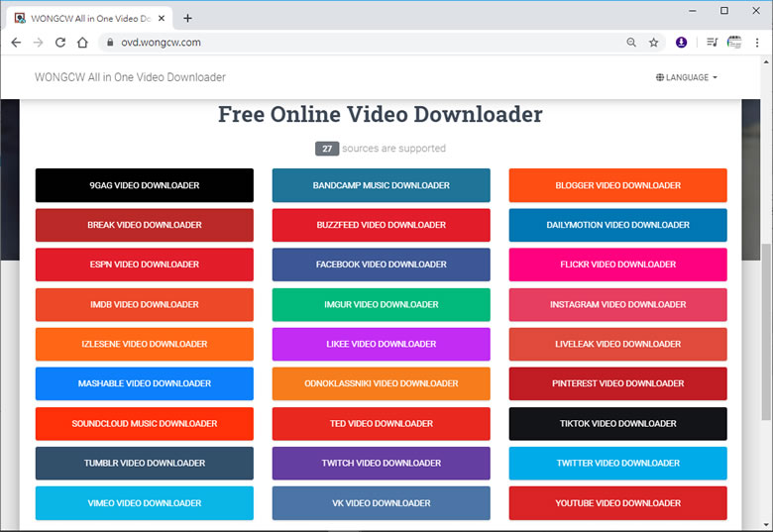Open Izlesene Video Downloader

tap(145, 344)
